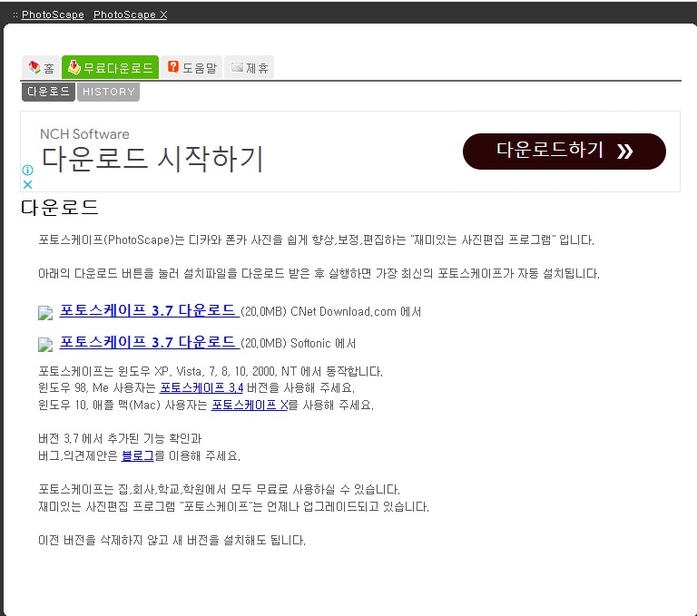Screen dimensions: 697x616
Task: Select the 다운로드 sub-tab
Action: (48, 92)
